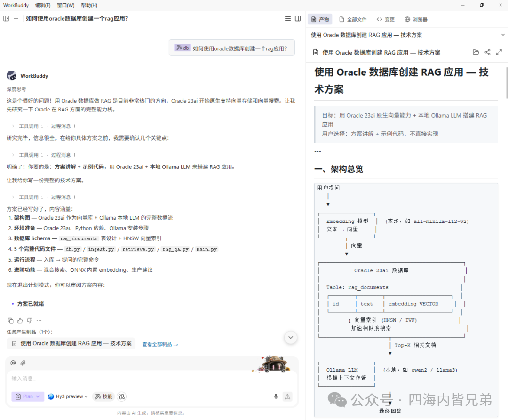Image resolution: width=508 pixels, height=420 pixels.
Task: Click the 一、架构总览 heading
Action: (339, 169)
